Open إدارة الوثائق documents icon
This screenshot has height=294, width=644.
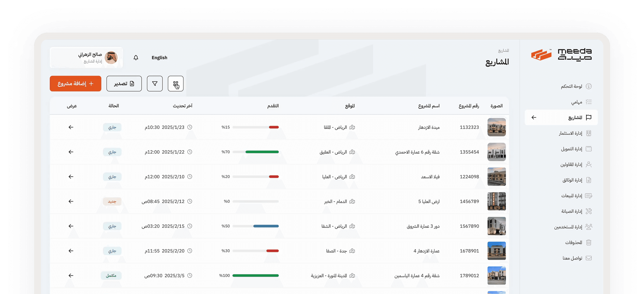(x=589, y=180)
